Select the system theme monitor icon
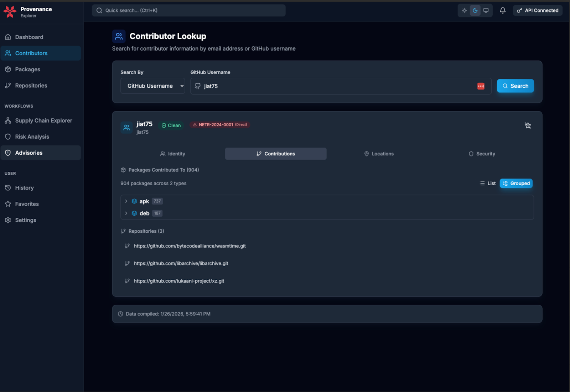570x392 pixels. 486,10
